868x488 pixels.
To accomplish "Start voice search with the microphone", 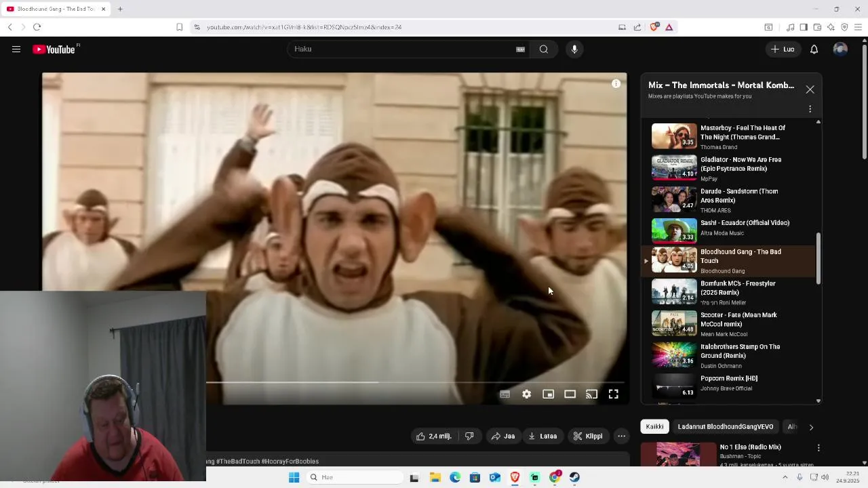I will (x=574, y=49).
